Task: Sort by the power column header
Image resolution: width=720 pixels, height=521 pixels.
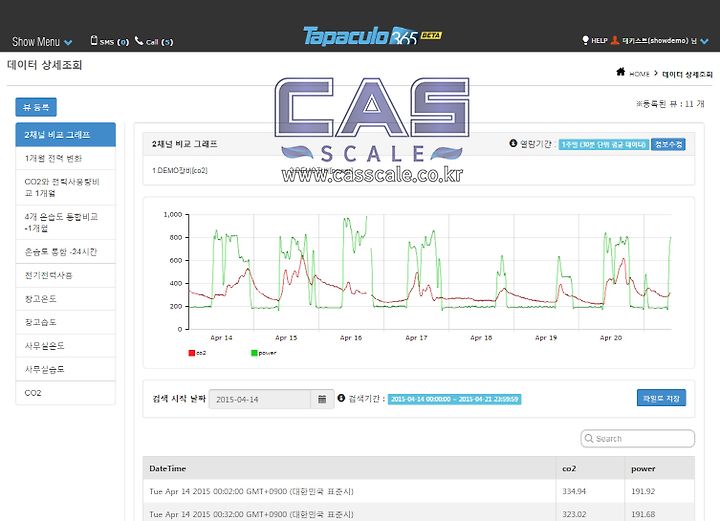Action: [660, 468]
